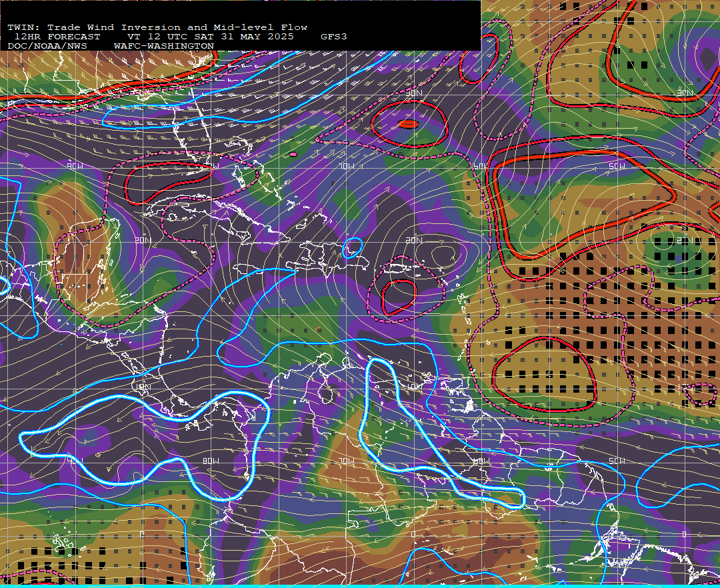
Task: Select the '12HR FORECAST' header text
Action: (57, 37)
